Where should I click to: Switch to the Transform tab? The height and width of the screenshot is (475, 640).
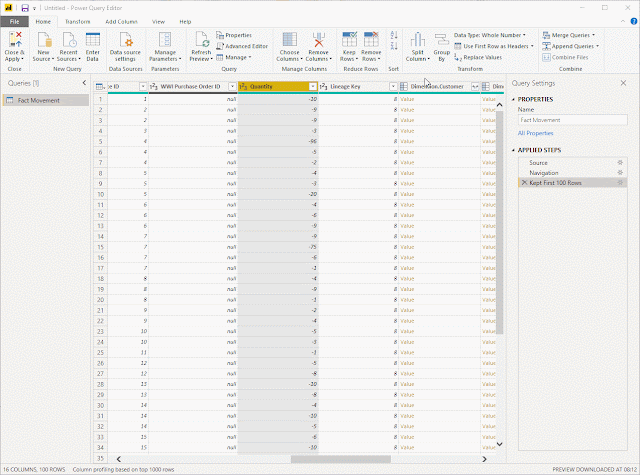pos(78,22)
